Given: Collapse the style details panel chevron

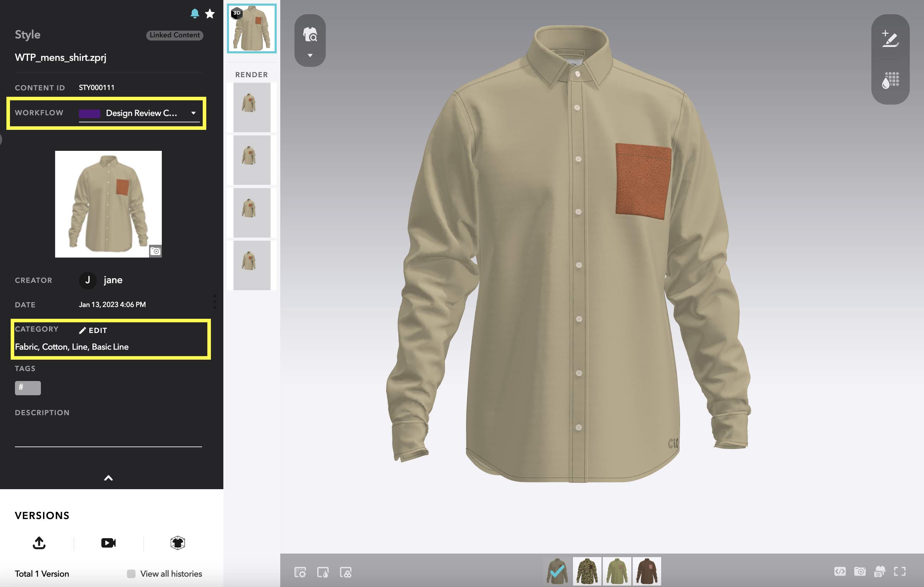Looking at the screenshot, I should click(108, 478).
